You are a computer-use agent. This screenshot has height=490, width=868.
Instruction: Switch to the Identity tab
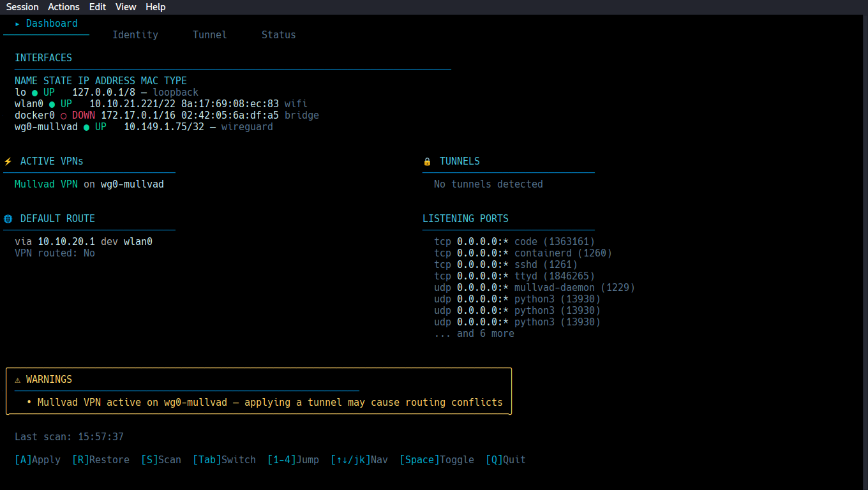pos(135,35)
